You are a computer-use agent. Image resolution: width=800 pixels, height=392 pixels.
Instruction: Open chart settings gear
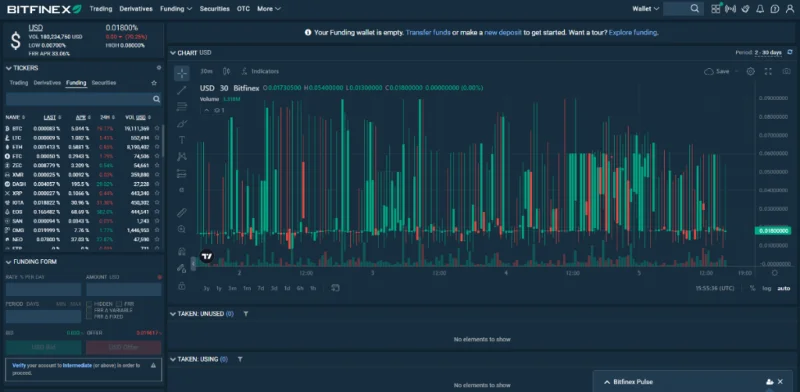pyautogui.click(x=751, y=71)
